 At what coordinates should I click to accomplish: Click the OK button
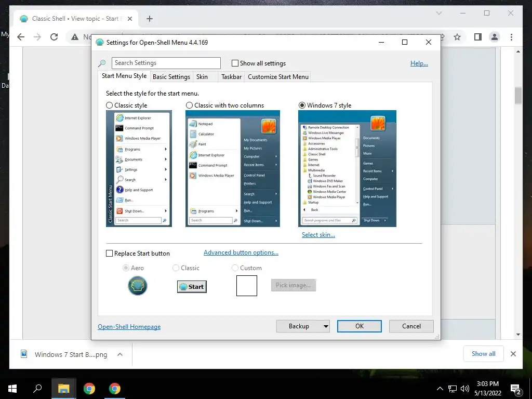pos(360,326)
